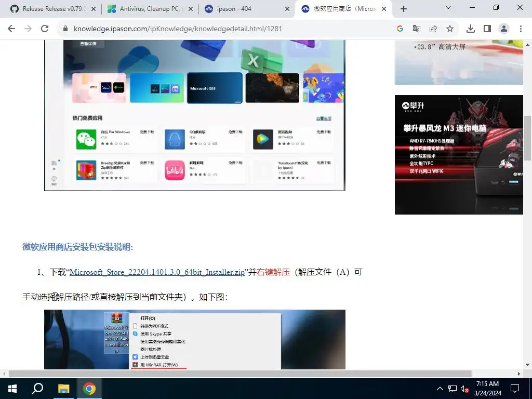The height and width of the screenshot is (399, 532).
Task: Bookmark this page with star
Action: [x=450, y=29]
